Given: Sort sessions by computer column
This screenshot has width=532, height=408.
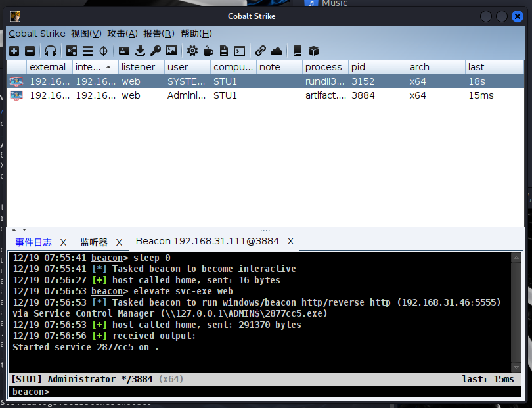Looking at the screenshot, I should [233, 67].
